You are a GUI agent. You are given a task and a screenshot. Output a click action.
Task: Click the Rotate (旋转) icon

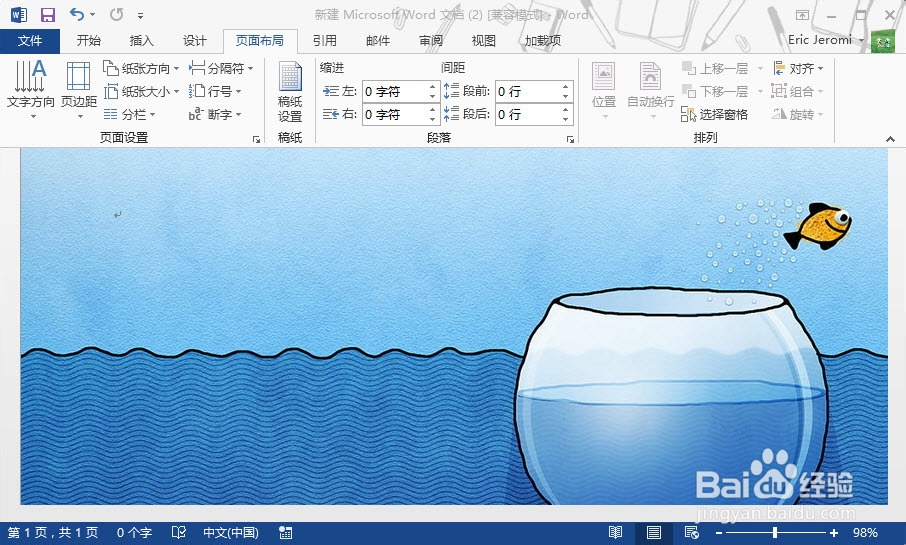click(x=798, y=114)
